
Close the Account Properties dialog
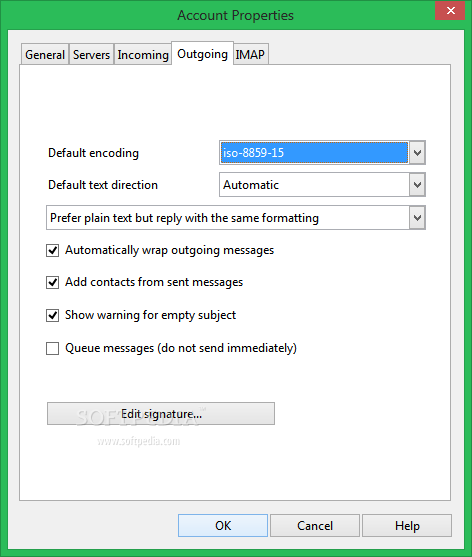(450, 10)
